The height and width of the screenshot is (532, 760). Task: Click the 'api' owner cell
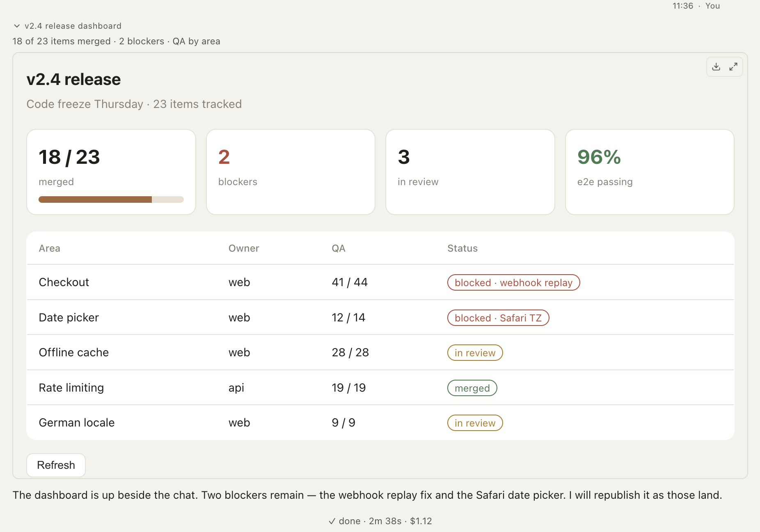(236, 388)
